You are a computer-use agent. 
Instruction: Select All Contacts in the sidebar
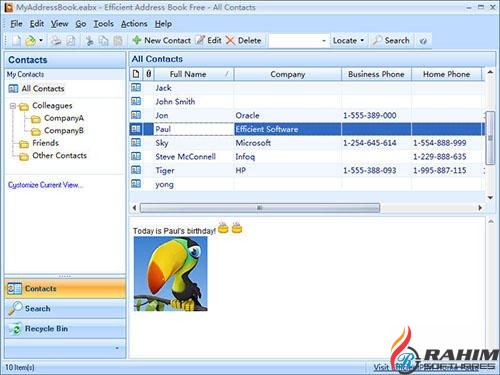point(36,89)
